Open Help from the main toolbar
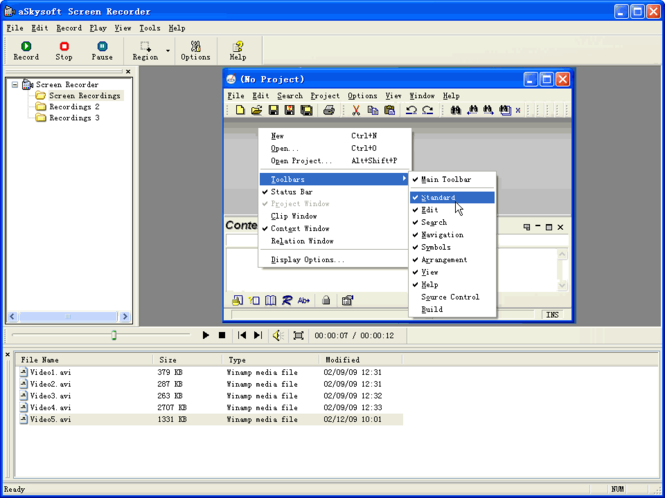The width and height of the screenshot is (665, 498). coord(238,51)
